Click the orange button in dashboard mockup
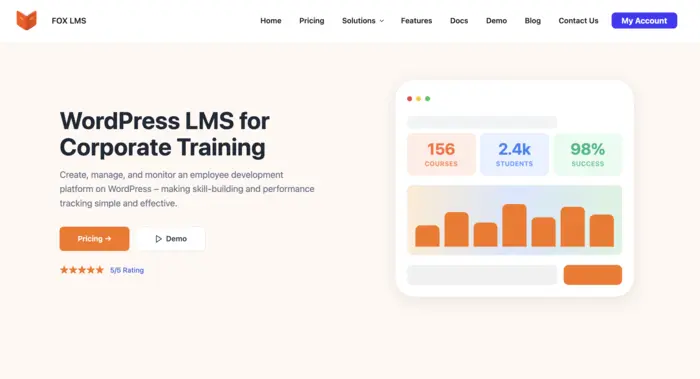700x379 pixels. 592,275
